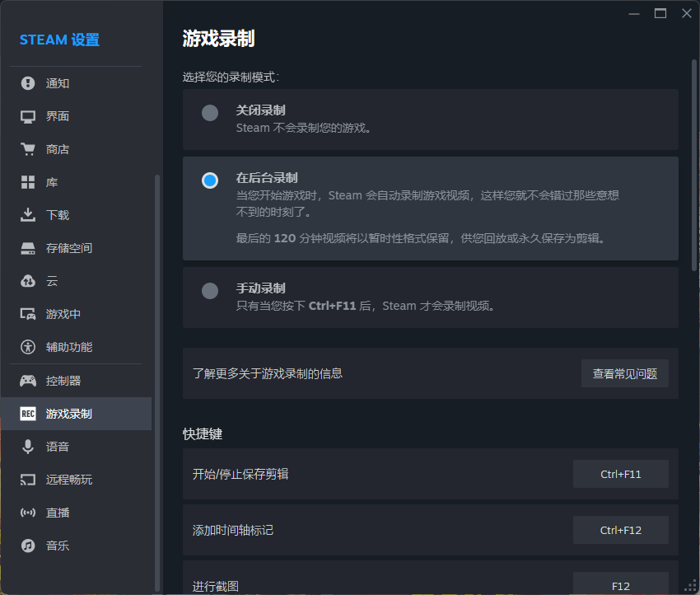Open 语音 settings
The height and width of the screenshot is (595, 700).
click(76, 447)
